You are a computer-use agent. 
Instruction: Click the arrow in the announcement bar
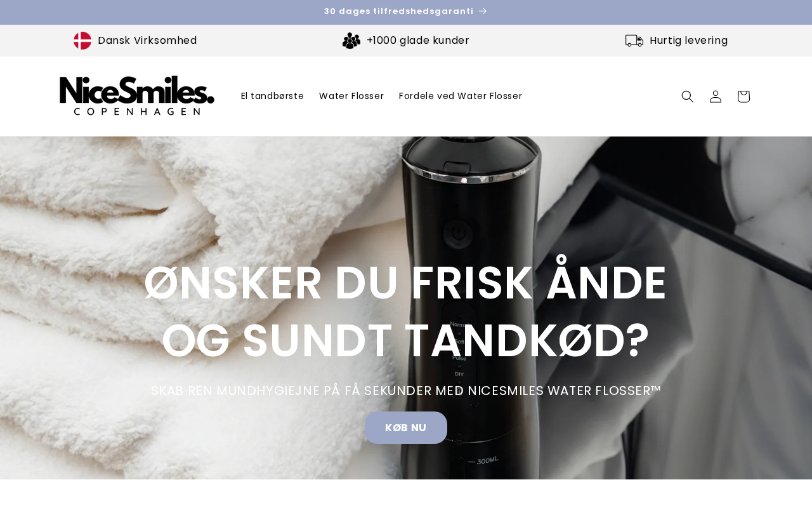[483, 11]
